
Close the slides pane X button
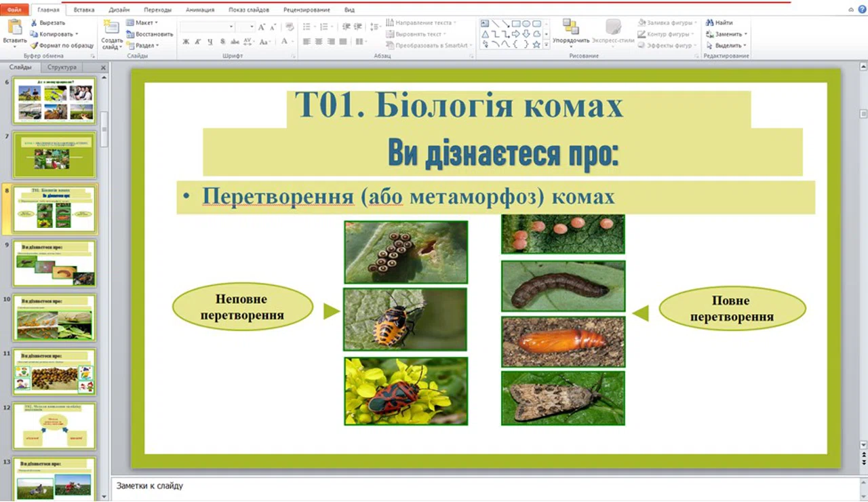coord(103,68)
